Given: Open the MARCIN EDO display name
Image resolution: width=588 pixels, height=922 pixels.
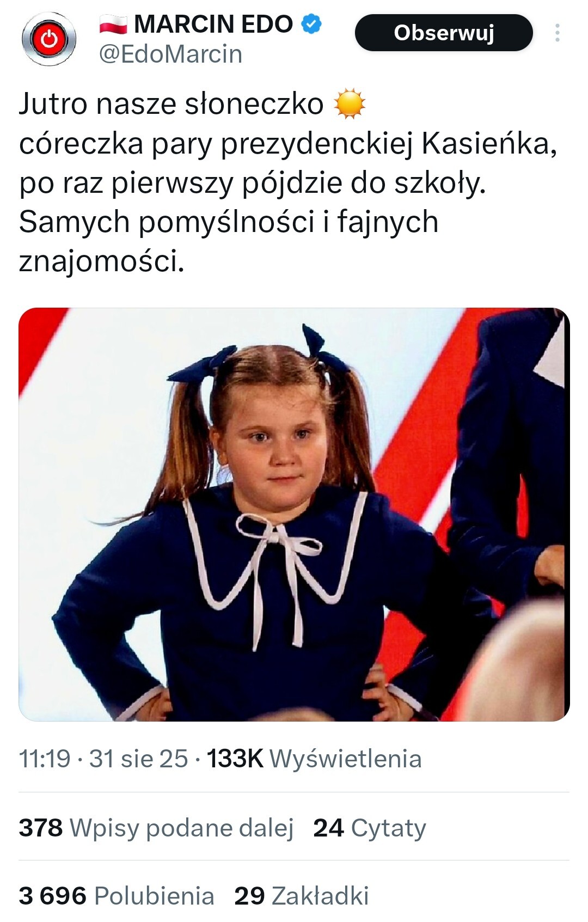Looking at the screenshot, I should click(x=213, y=24).
